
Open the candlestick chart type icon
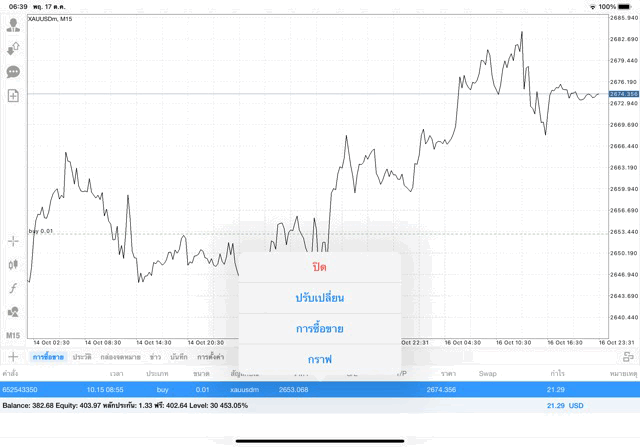pos(13,265)
